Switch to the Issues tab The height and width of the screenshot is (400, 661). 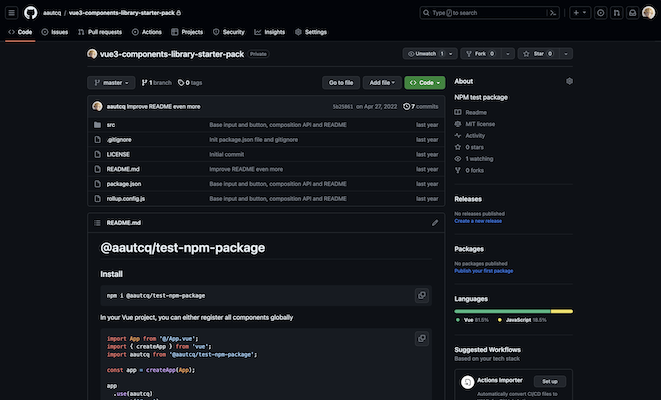[55, 32]
